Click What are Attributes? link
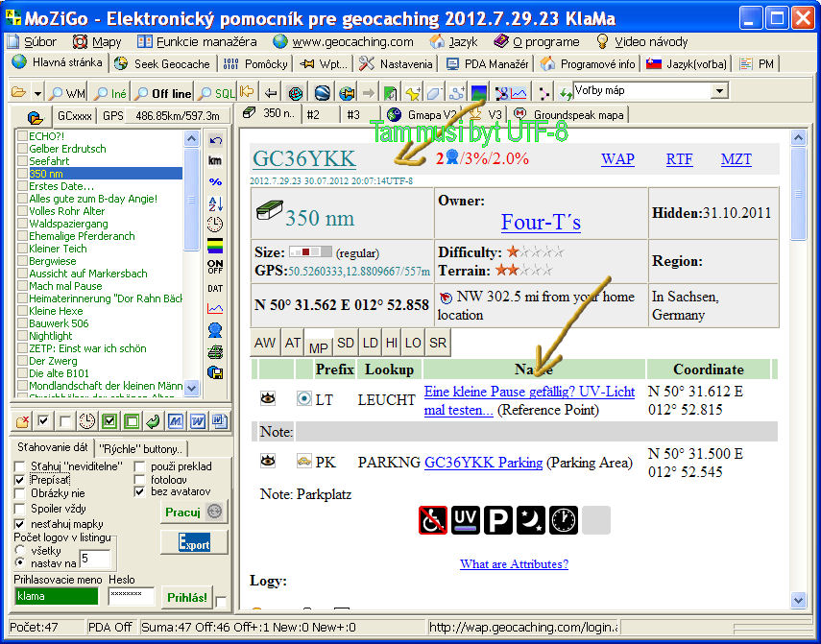 (514, 564)
